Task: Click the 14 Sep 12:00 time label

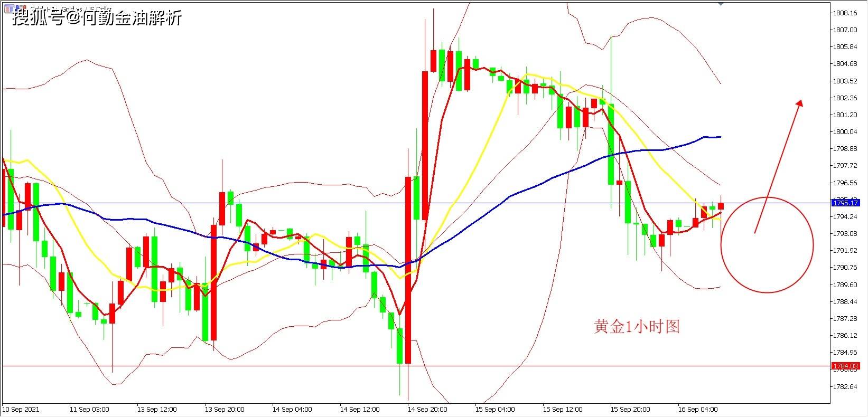Action: (360, 409)
